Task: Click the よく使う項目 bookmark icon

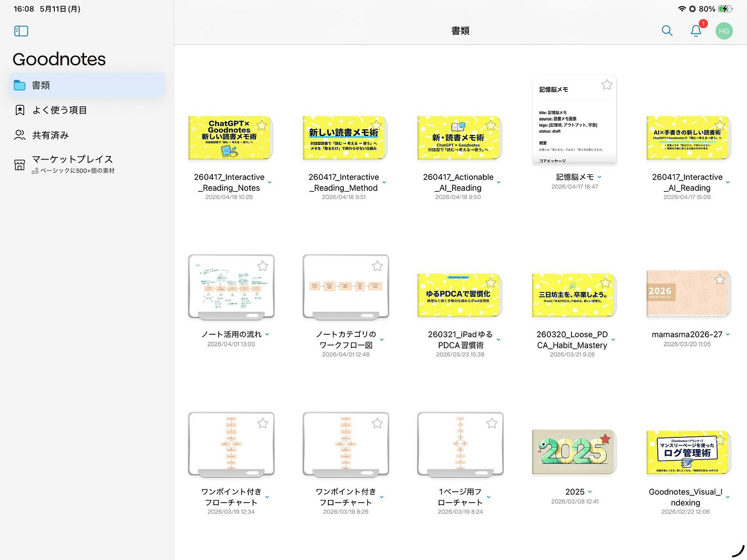Action: [19, 110]
